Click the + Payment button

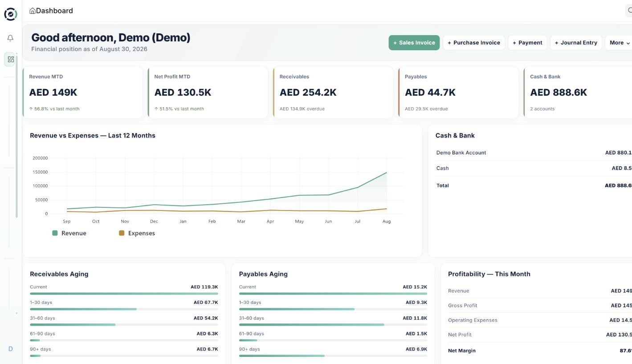[x=527, y=43]
